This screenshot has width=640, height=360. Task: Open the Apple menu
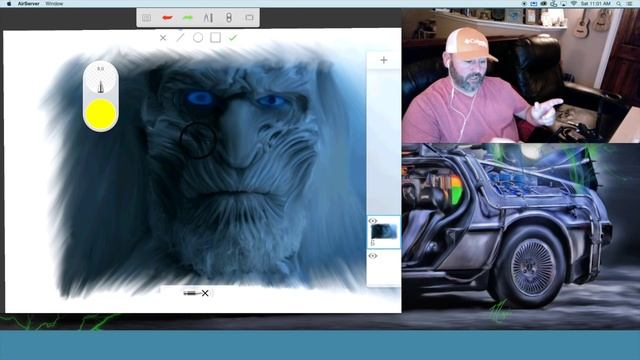(9, 4)
